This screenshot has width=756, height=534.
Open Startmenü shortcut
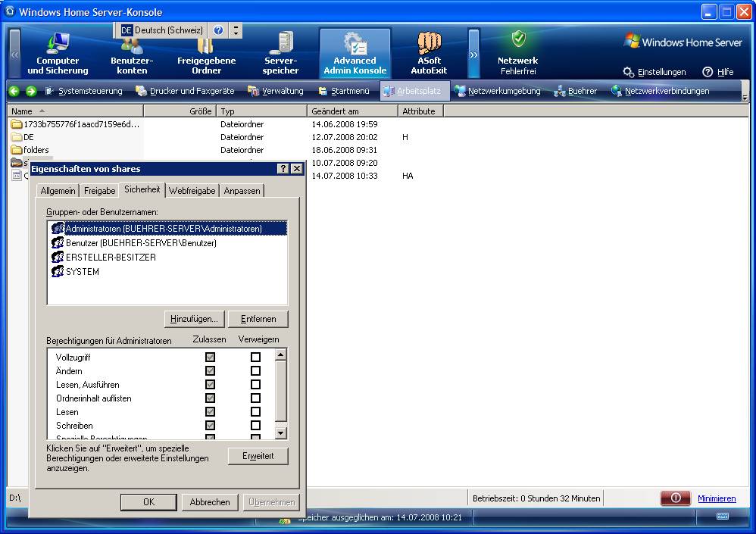click(344, 91)
